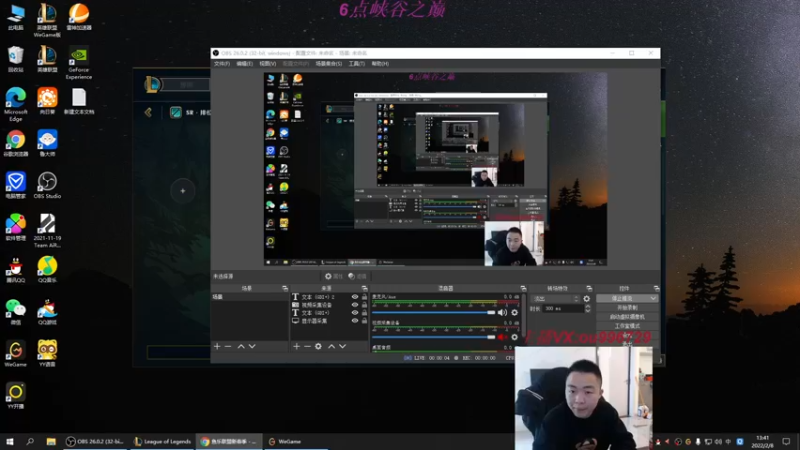Open the Tools menu in OBS
Viewport: 800px width, 450px height.
tap(357, 64)
